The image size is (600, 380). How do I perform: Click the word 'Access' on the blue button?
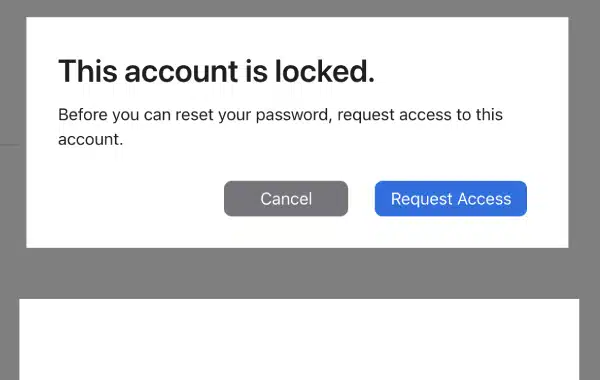click(x=484, y=199)
